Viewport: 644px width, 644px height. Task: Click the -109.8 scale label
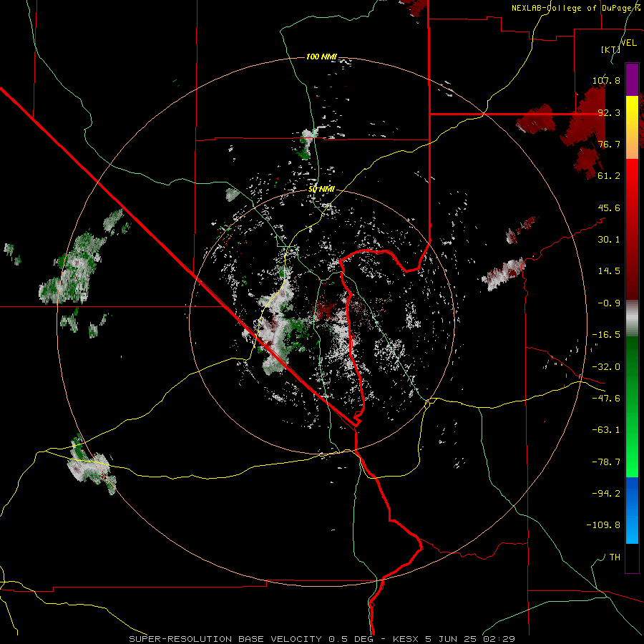(603, 525)
